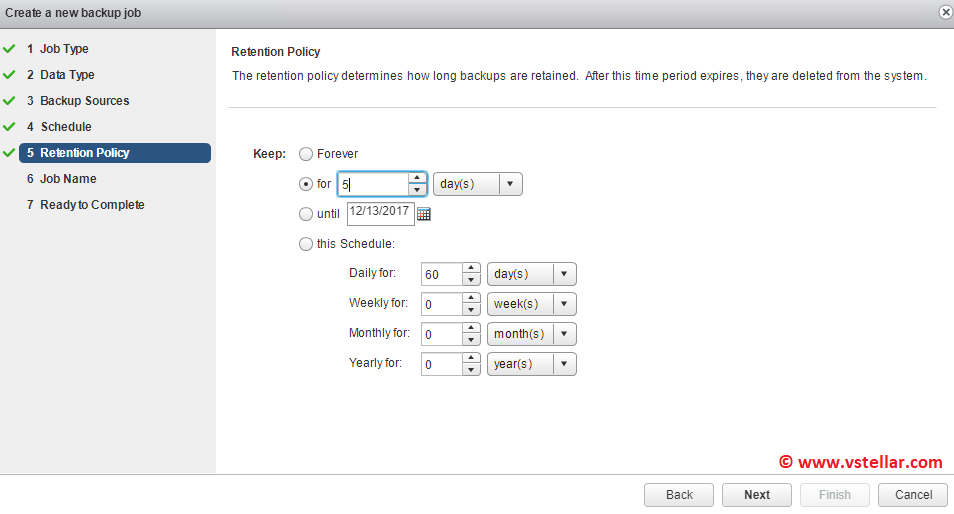The height and width of the screenshot is (514, 954).
Task: Decrement the Daily for spinner
Action: pyautogui.click(x=471, y=280)
